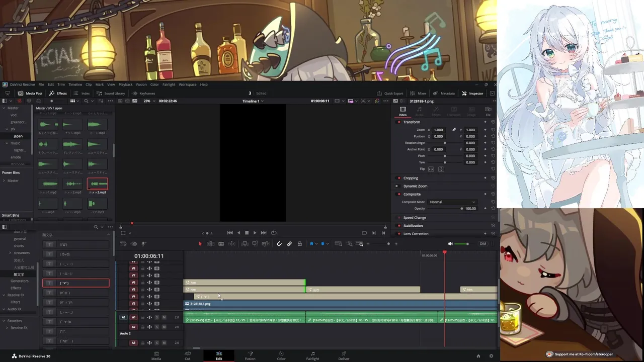Open Project Settings gear icon
Viewport: 644px width, 362px height.
click(491, 356)
